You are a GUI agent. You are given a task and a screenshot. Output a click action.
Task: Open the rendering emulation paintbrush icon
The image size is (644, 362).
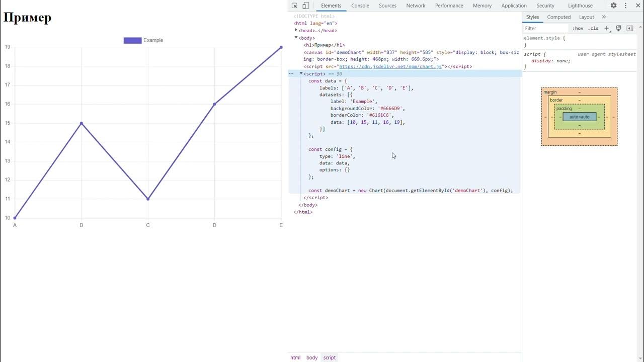pos(618,28)
